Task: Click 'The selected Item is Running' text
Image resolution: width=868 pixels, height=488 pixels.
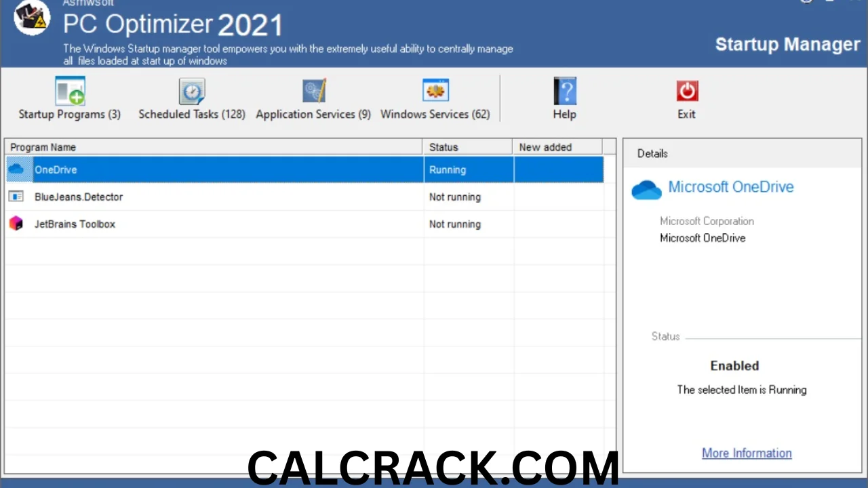Action: pos(742,390)
